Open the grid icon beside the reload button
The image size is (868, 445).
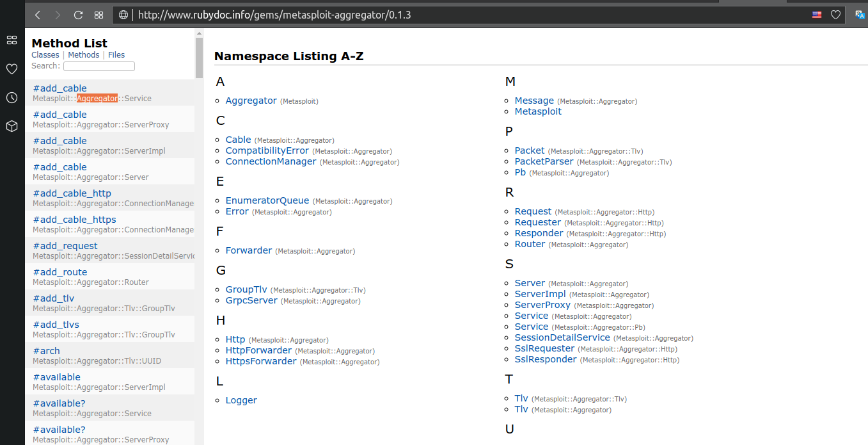point(99,15)
